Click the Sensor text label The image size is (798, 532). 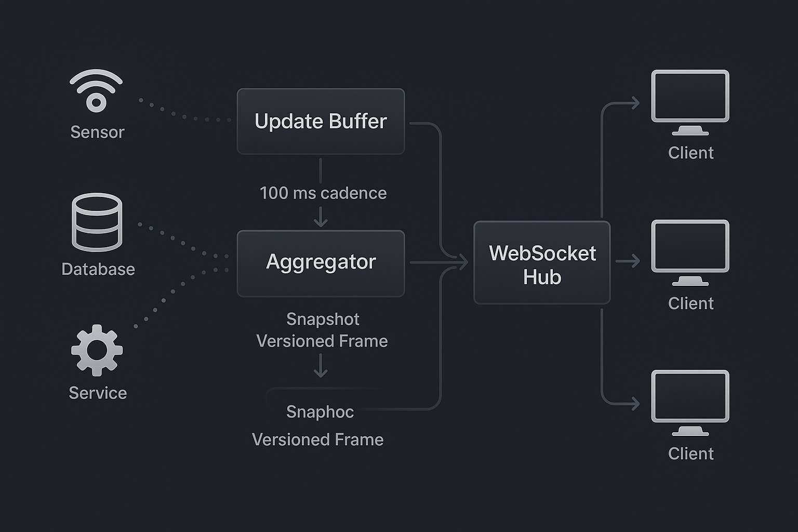coord(97,132)
